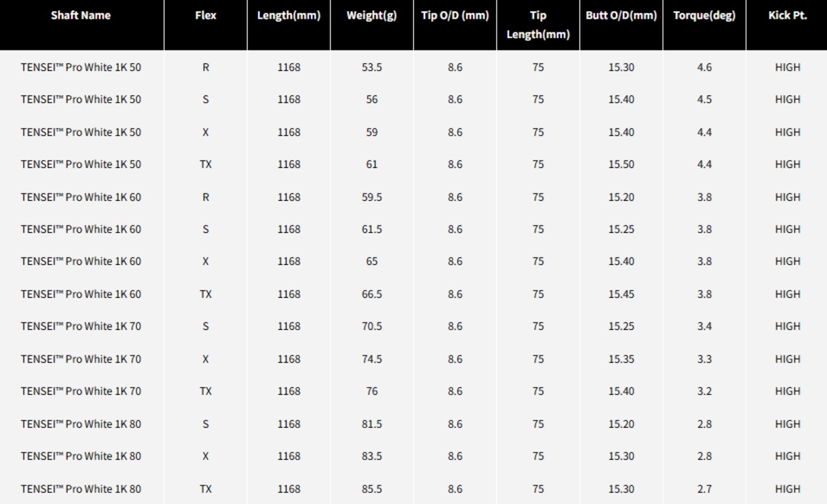This screenshot has height=504, width=827.
Task: Click the Weight(g) column header
Action: (x=372, y=16)
